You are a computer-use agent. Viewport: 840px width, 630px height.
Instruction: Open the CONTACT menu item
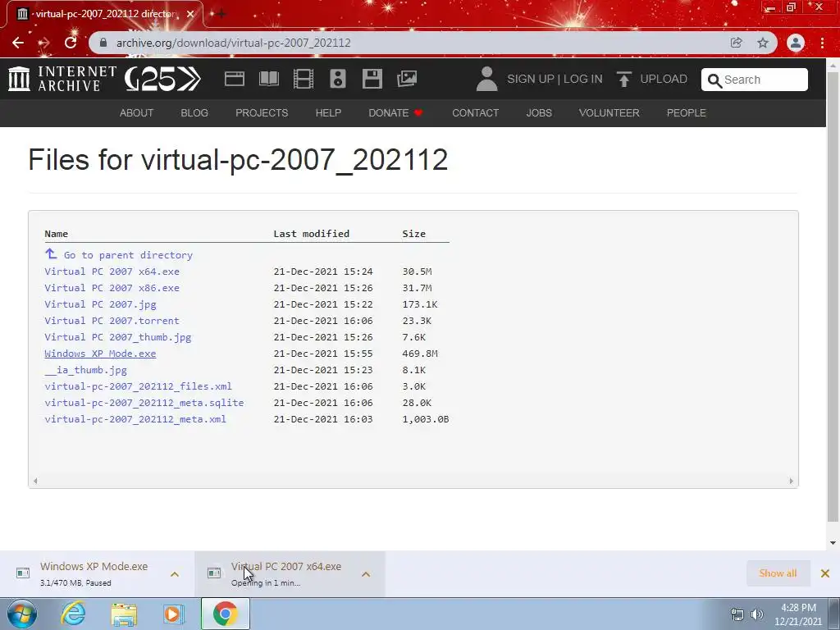point(476,113)
